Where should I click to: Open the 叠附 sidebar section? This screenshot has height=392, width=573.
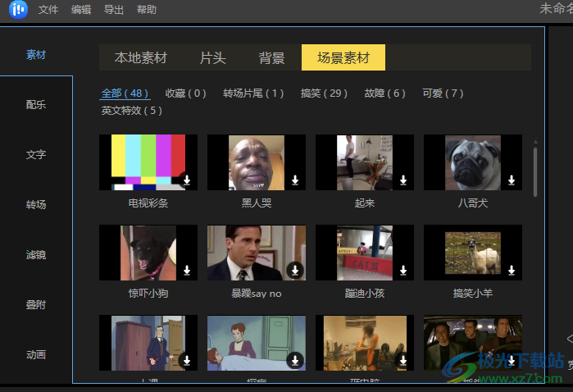[36, 304]
